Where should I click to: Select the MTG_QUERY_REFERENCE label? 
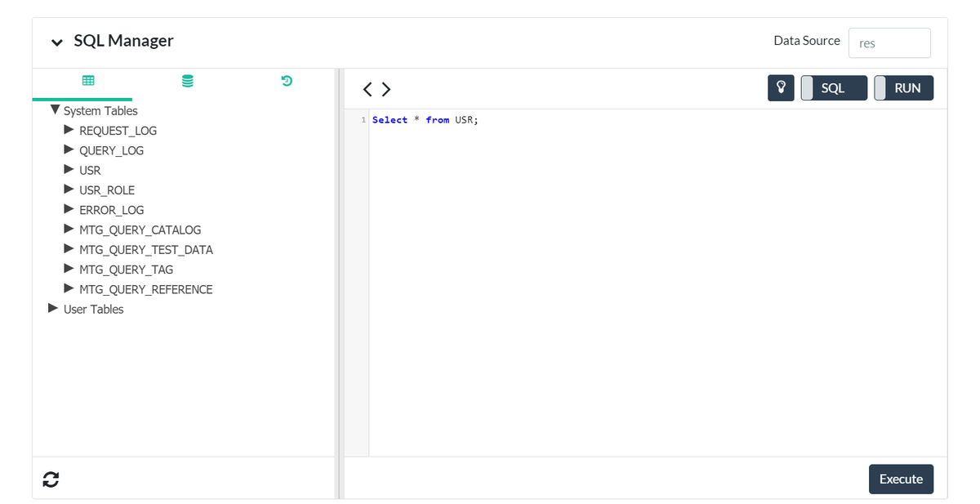point(145,289)
